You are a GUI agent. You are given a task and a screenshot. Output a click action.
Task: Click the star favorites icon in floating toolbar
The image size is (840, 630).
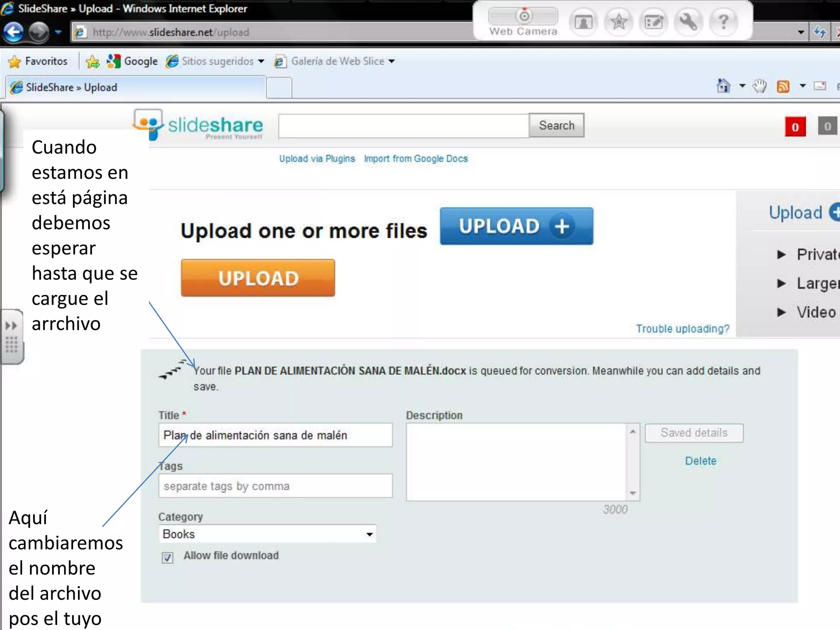[x=618, y=22]
